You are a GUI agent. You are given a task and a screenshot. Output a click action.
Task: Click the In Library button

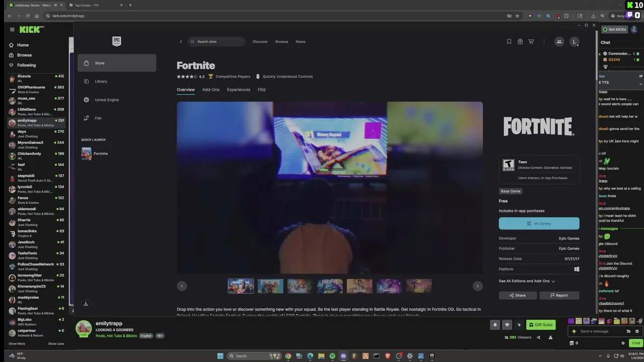click(539, 223)
